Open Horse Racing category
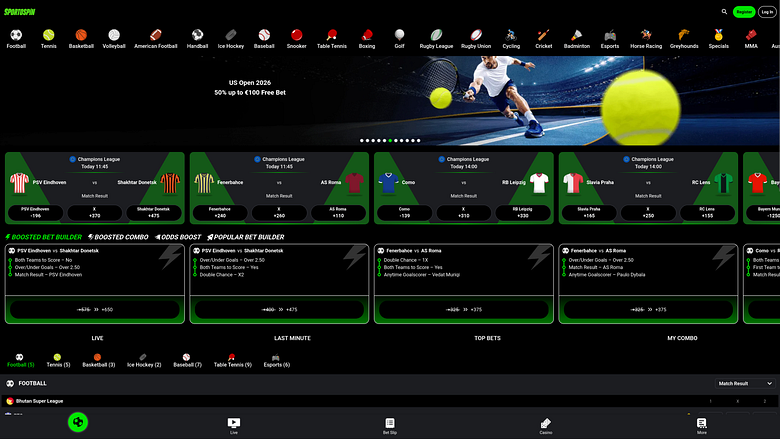This screenshot has height=439, width=780. click(x=646, y=39)
